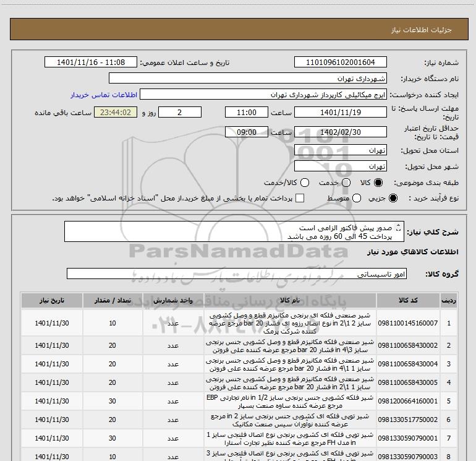
Task: Click the remaining days field showing 2
Action: click(180, 112)
